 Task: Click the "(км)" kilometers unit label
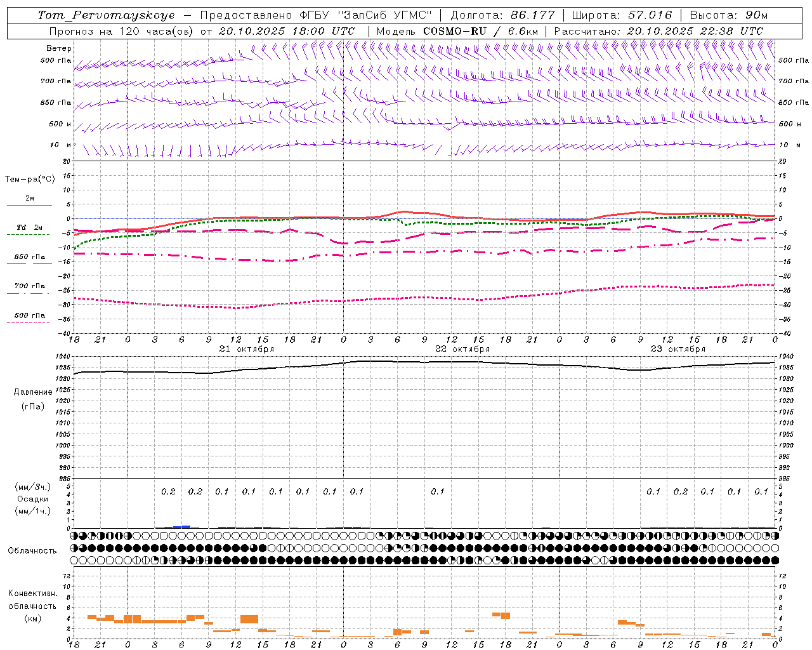pos(32,618)
